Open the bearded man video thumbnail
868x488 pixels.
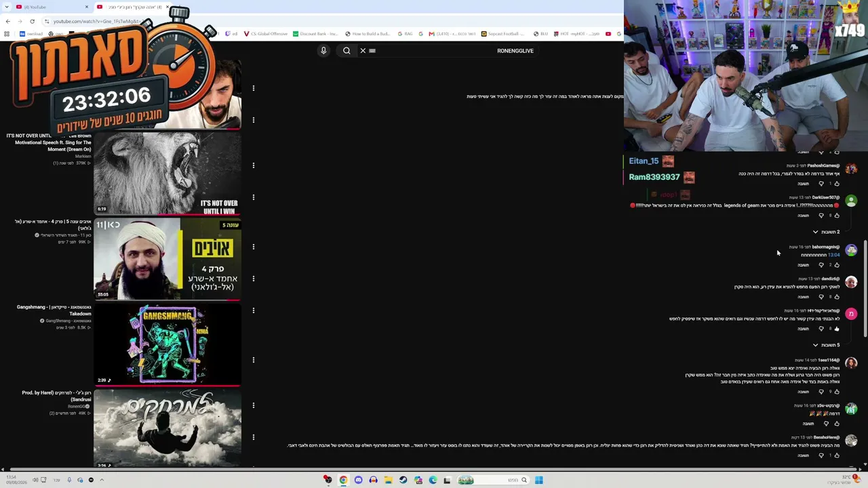coord(167,258)
